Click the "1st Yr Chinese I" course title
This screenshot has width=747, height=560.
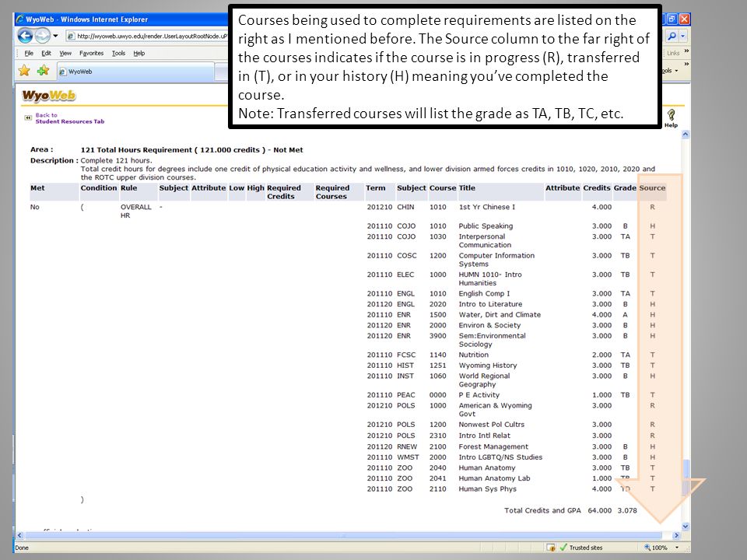pos(487,207)
